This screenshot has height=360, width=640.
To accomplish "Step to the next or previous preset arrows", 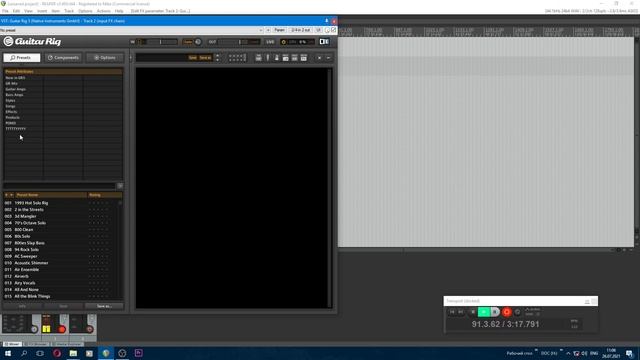I will pos(217,58).
